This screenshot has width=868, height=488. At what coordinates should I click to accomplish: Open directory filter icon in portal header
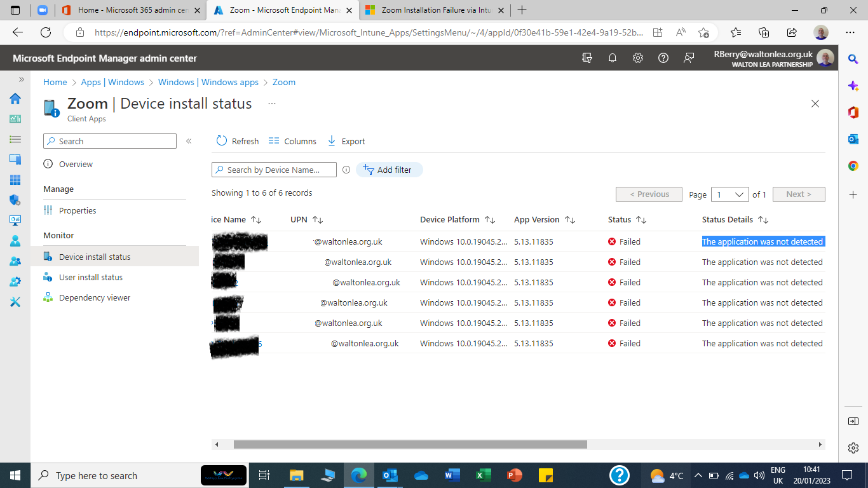(587, 58)
